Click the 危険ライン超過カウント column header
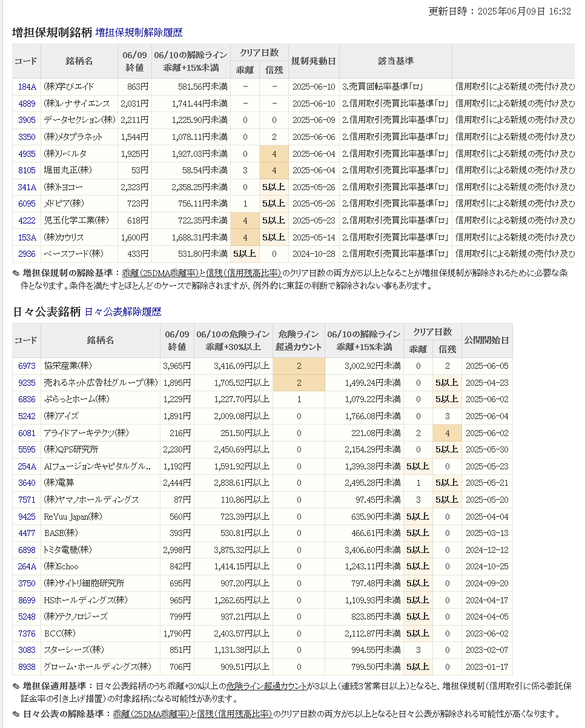 [299, 340]
